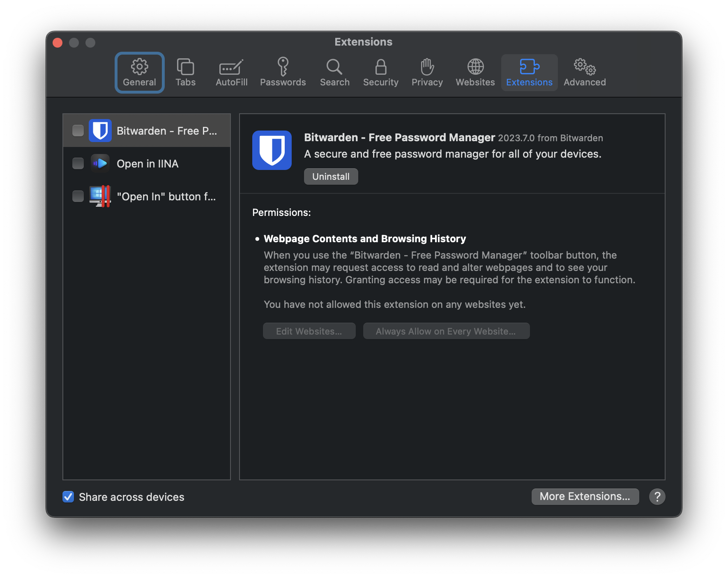
Task: Click "You have not allowed this extension" notice
Action: (x=395, y=305)
